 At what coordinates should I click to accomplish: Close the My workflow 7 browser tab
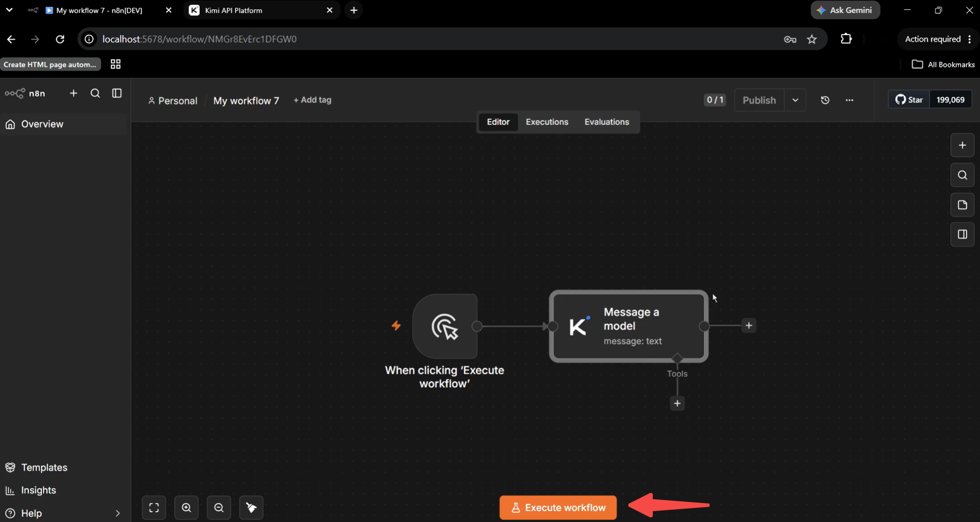pos(168,10)
